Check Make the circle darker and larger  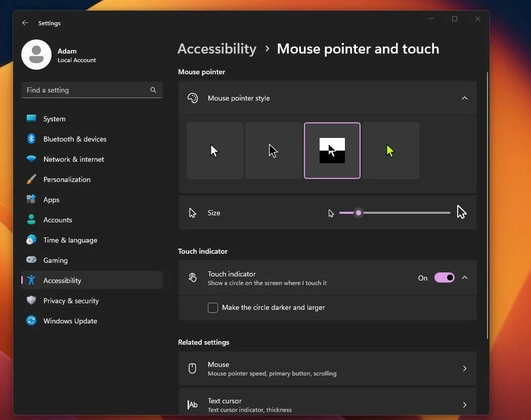pos(213,308)
